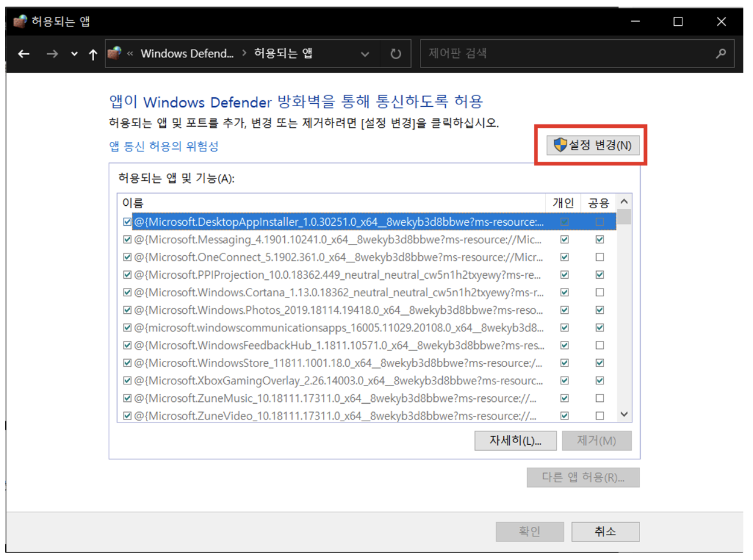Image resolution: width=753 pixels, height=560 pixels.
Task: Toggle 개인 checkbox for Microsoft.Windows.Cortana
Action: [564, 293]
